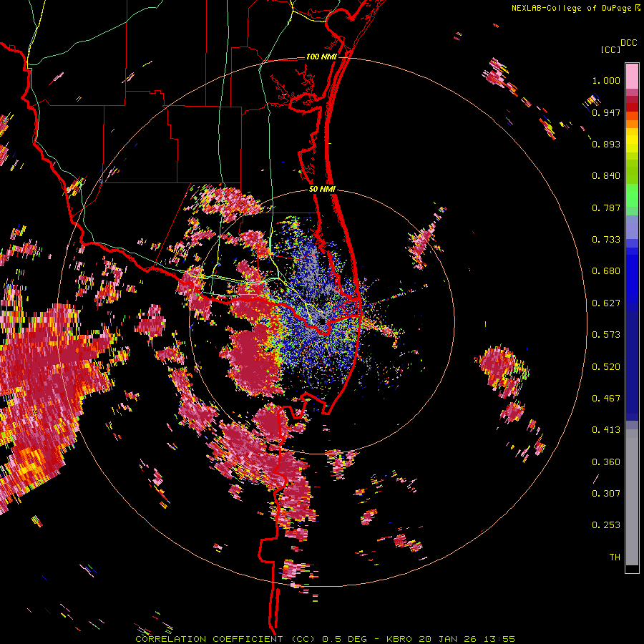Image resolution: width=644 pixels, height=644 pixels.
Task: Select the 50 NMI range ring label
Action: pos(322,190)
